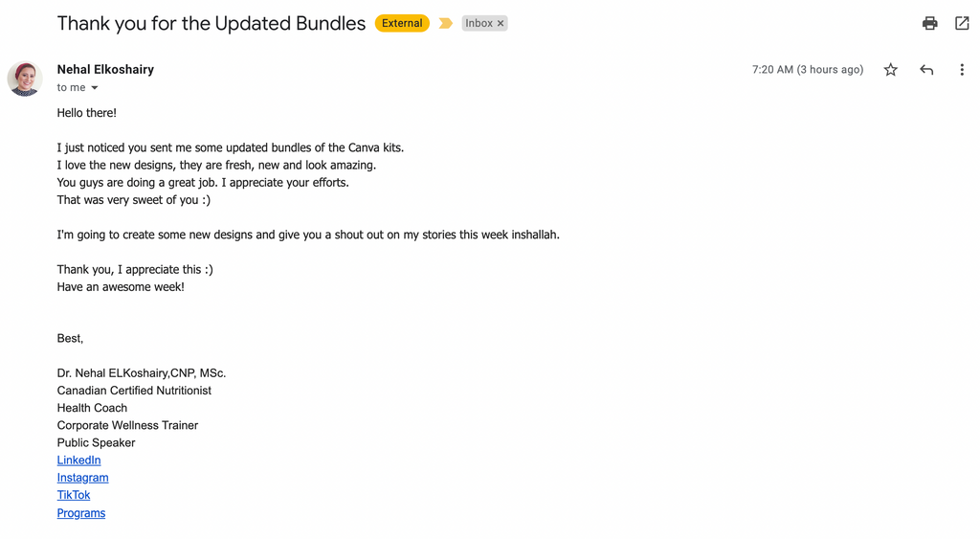The width and height of the screenshot is (980, 539).
Task: Open the Instagram link in the signature
Action: click(x=82, y=478)
